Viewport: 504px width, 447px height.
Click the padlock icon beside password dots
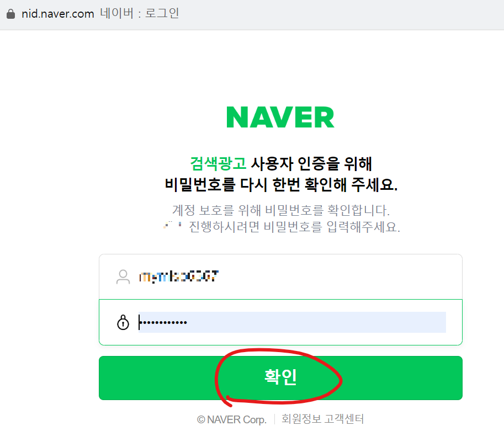(123, 322)
